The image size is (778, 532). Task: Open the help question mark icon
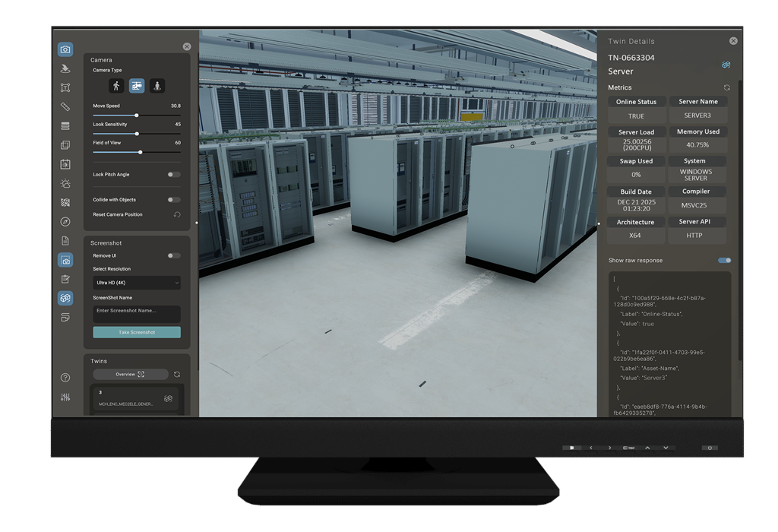tap(65, 377)
